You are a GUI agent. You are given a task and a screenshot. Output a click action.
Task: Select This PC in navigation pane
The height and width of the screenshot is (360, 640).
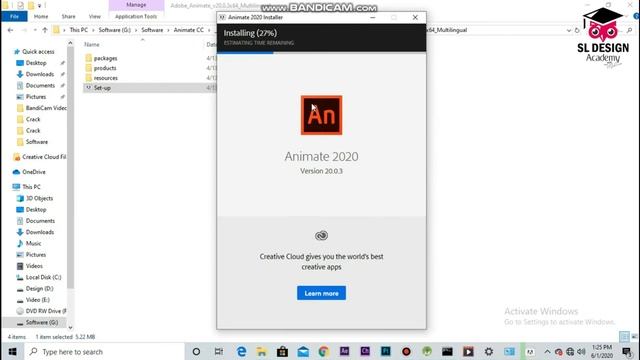click(31, 187)
